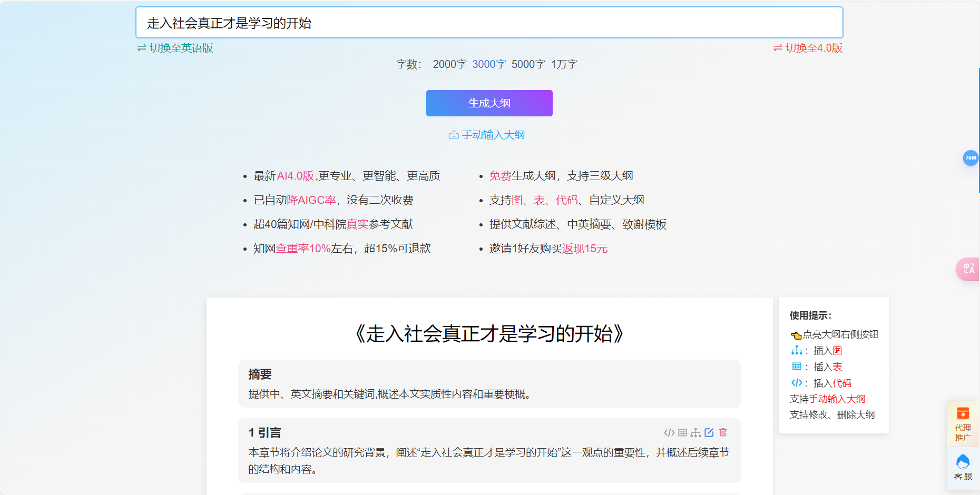Open the edit icon for 引言 outline

(x=709, y=432)
